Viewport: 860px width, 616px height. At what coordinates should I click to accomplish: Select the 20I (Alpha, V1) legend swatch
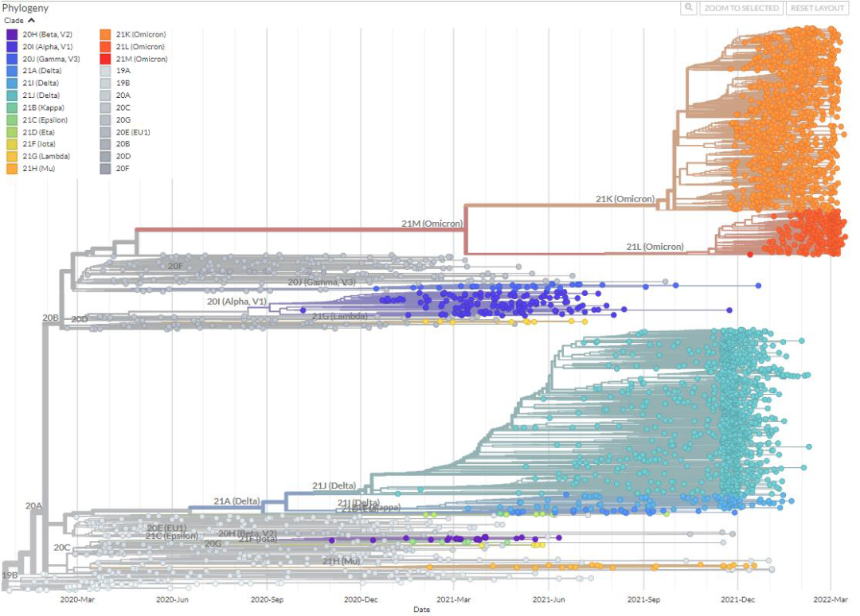click(x=12, y=47)
